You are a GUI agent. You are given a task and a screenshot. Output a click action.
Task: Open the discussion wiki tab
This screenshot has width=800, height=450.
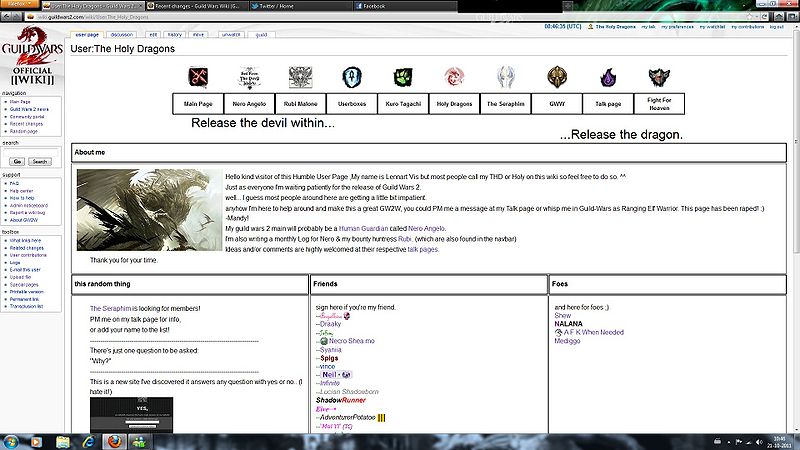pos(122,35)
